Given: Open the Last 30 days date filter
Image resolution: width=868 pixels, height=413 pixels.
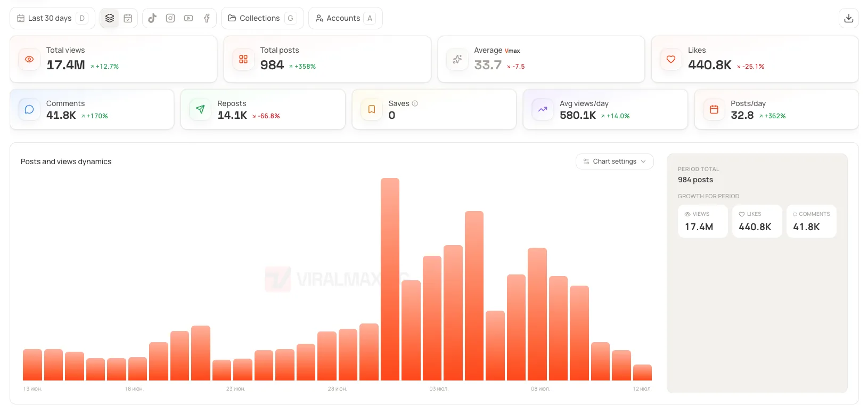Looking at the screenshot, I should pos(52,18).
